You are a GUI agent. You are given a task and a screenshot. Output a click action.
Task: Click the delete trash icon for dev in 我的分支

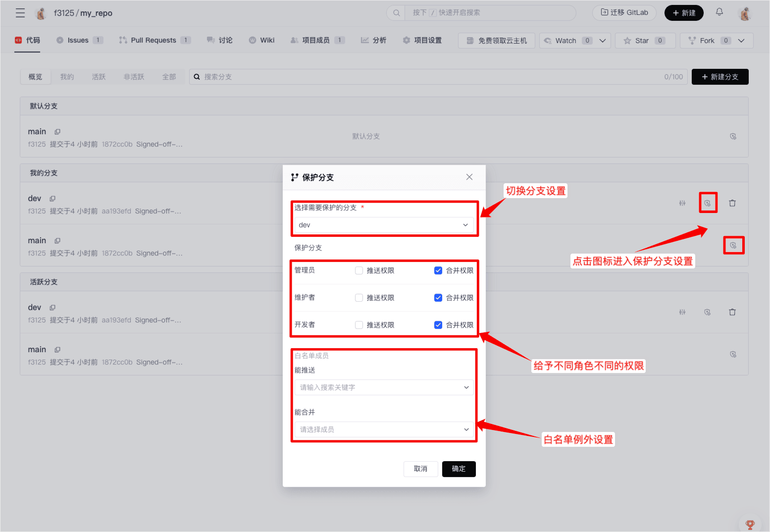(x=732, y=203)
